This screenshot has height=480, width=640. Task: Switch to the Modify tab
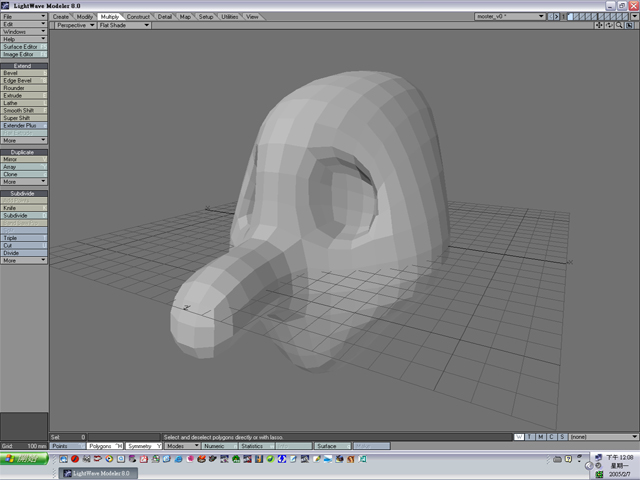pyautogui.click(x=84, y=17)
